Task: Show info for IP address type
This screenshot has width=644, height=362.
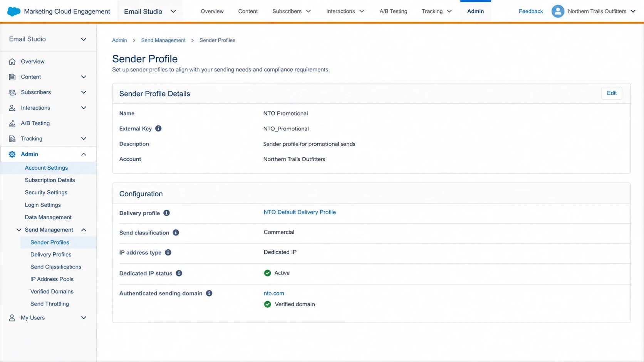Action: 168,252
